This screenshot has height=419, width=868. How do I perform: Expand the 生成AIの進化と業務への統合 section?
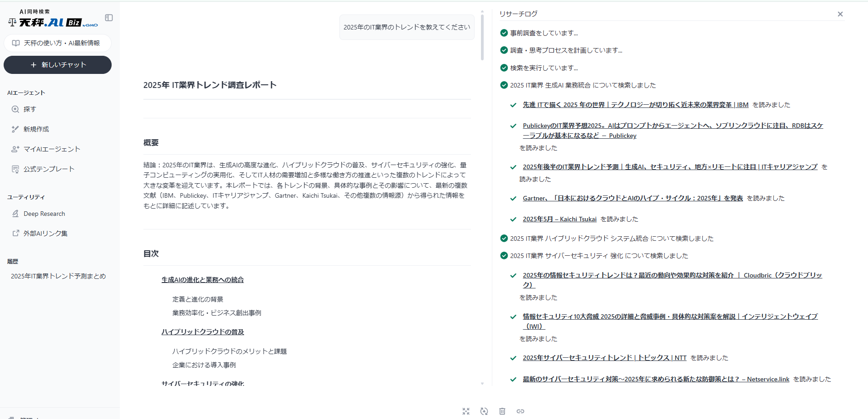click(202, 280)
